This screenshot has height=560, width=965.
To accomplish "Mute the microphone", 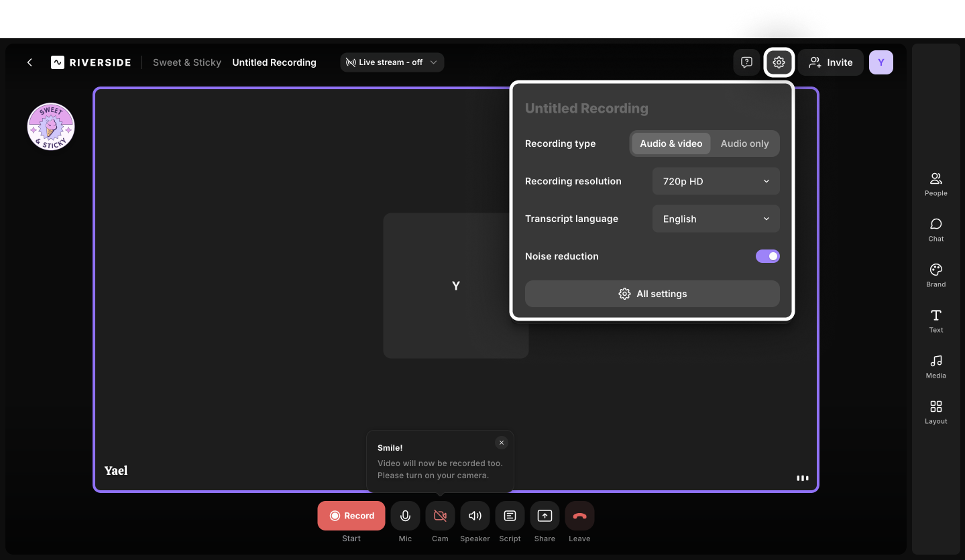I will pos(405,516).
